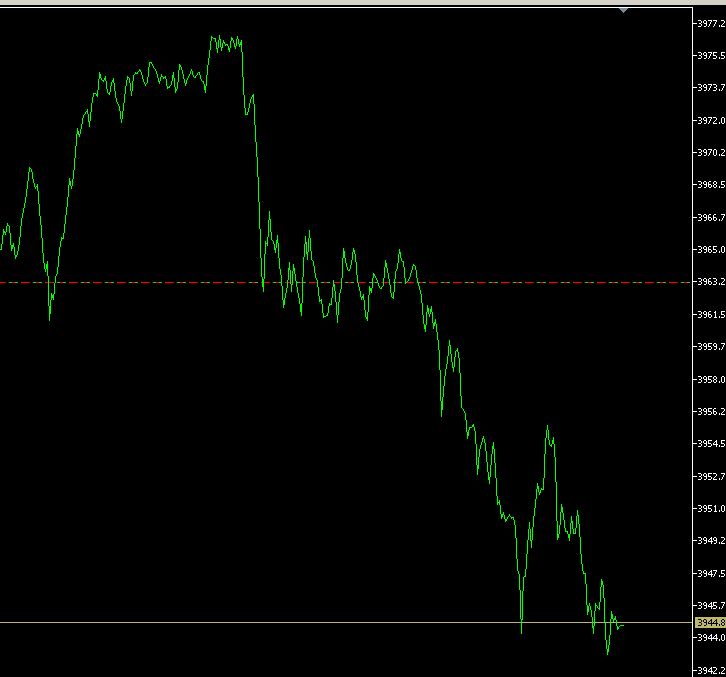Click the 3942.2 price axis label
The width and height of the screenshot is (726, 677).
(710, 671)
